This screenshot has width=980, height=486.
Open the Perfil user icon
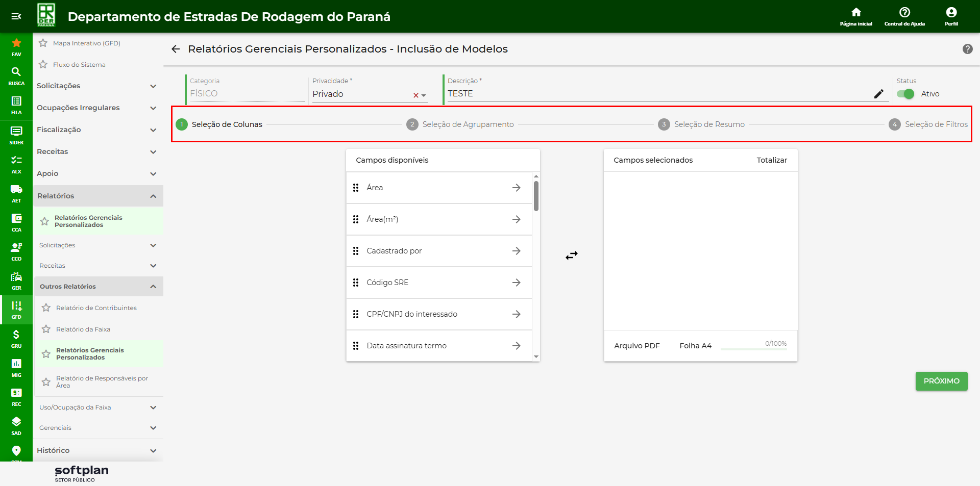pos(951,13)
